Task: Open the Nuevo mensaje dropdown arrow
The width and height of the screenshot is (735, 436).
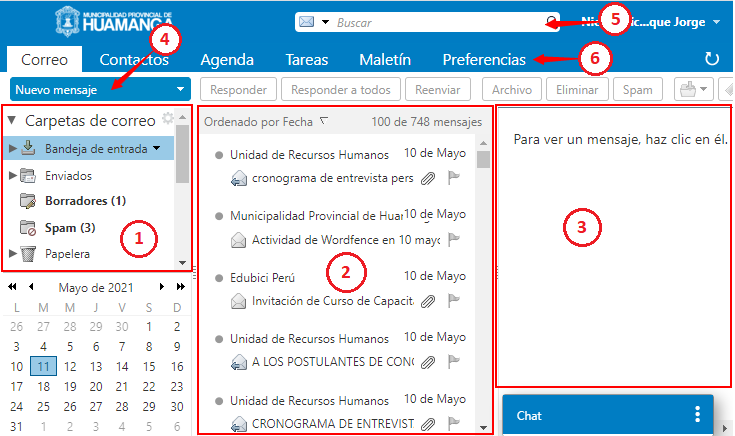Action: point(180,89)
